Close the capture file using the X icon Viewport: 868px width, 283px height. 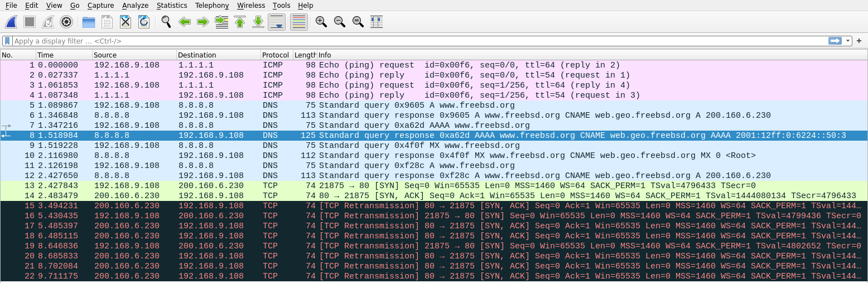[x=126, y=22]
